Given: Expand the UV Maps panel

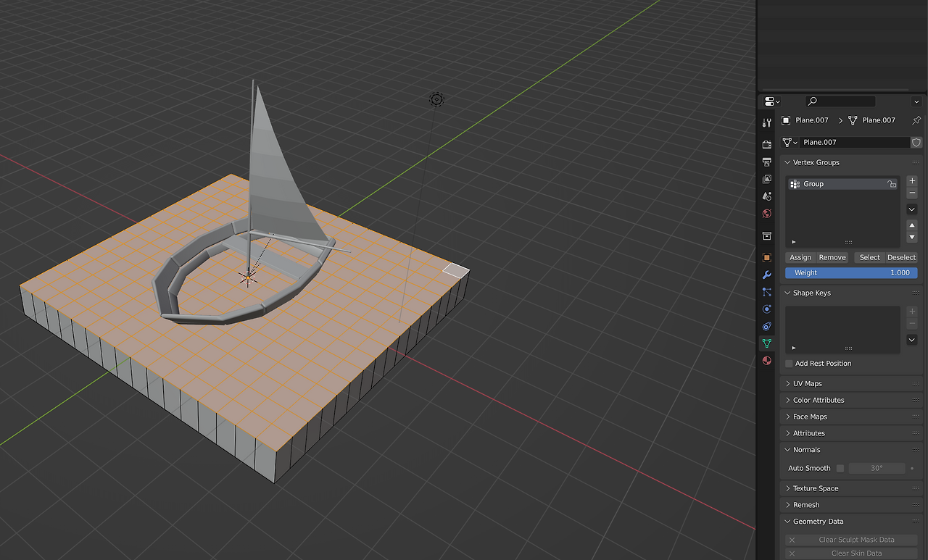Looking at the screenshot, I should point(788,383).
